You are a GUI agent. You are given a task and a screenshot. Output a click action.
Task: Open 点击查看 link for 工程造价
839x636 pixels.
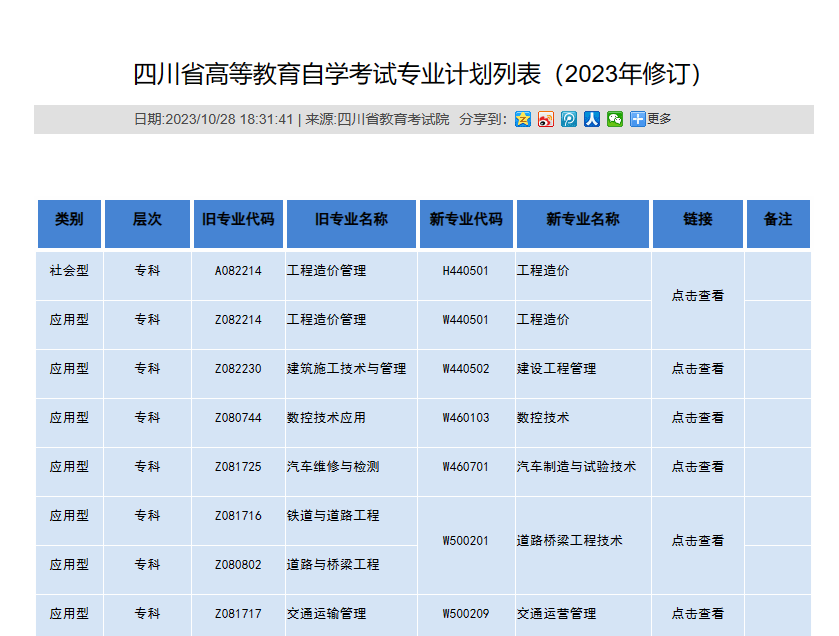tap(697, 295)
